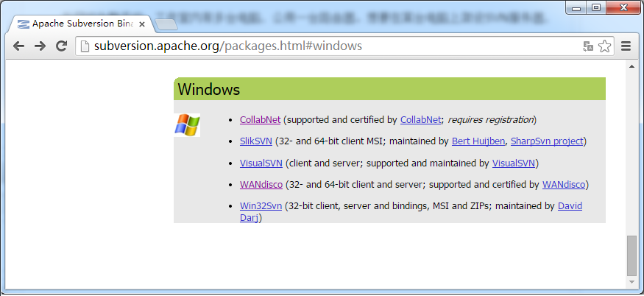
Task: Open the WANdisco link after 'certified by'
Action: [x=564, y=185]
